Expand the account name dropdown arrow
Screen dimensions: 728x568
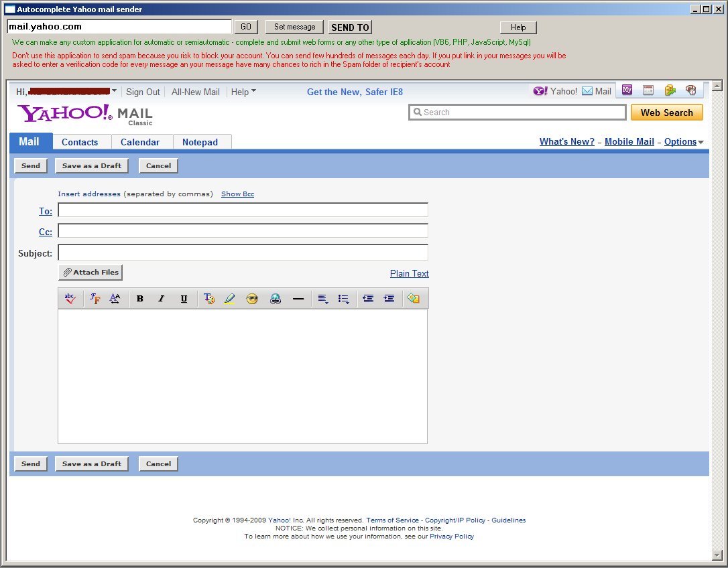pyautogui.click(x=114, y=90)
